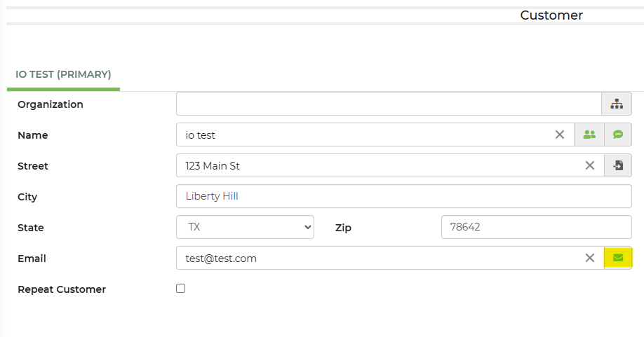Click the City field showing Liberty Hill
This screenshot has height=337, width=644.
tap(404, 196)
